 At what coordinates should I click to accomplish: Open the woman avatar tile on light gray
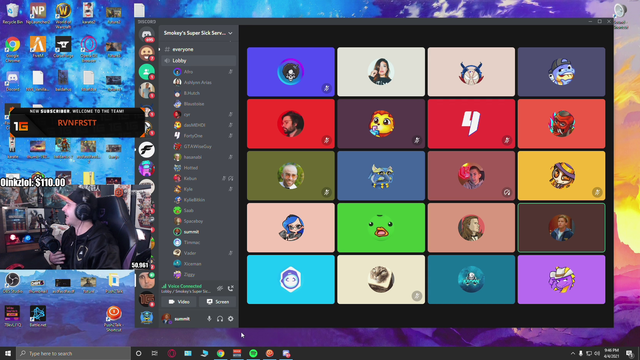tap(381, 72)
